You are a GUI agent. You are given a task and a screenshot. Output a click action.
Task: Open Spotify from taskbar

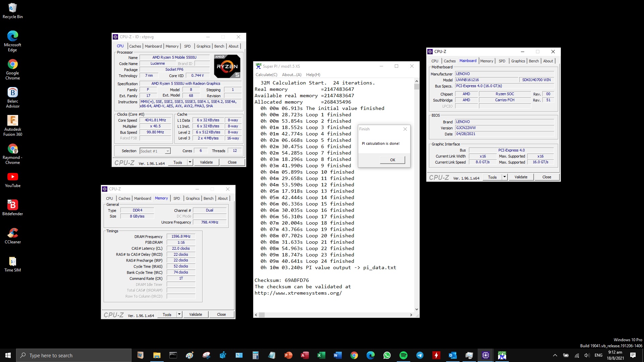[x=404, y=355]
